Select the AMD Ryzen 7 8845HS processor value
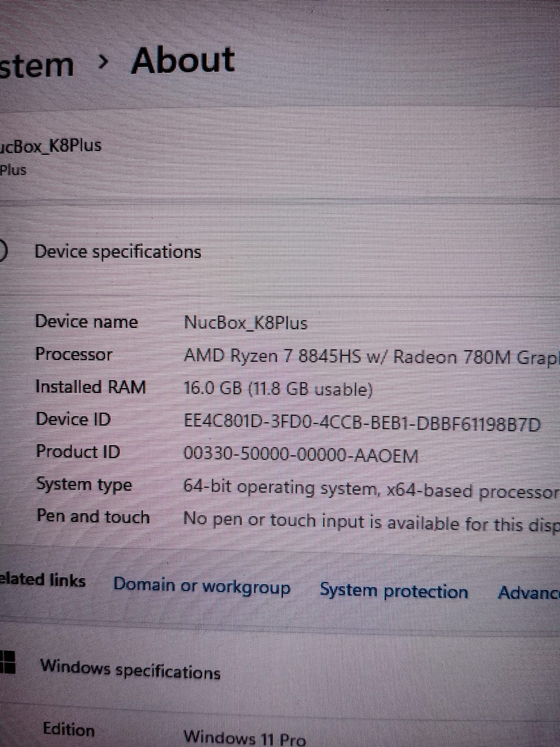The image size is (560, 747). pos(372,357)
